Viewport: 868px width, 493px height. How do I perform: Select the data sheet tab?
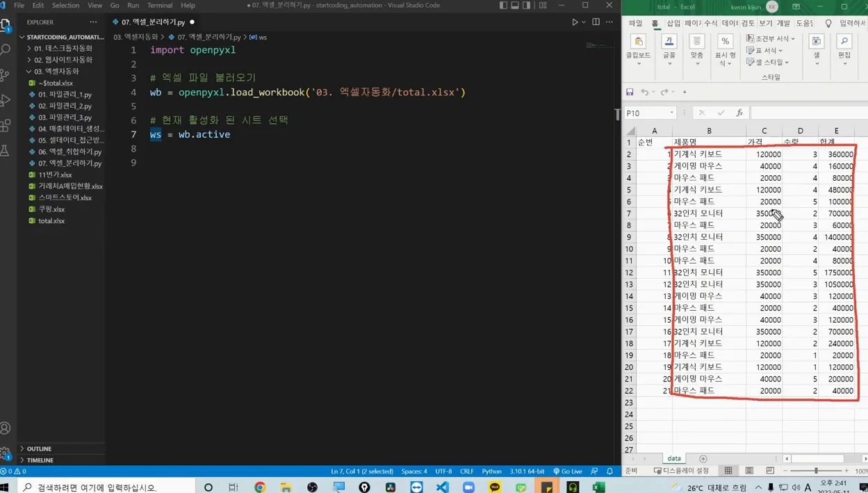(674, 459)
